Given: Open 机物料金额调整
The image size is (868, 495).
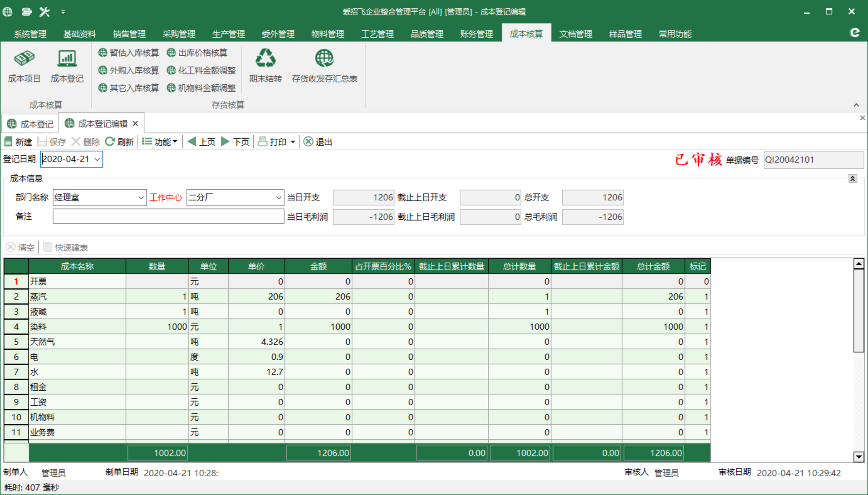Looking at the screenshot, I should [201, 88].
